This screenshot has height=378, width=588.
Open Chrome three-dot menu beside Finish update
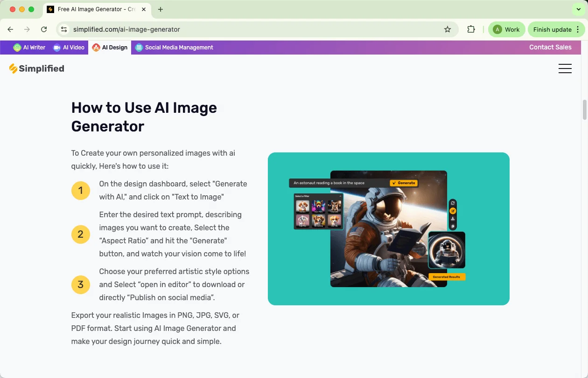(578, 29)
